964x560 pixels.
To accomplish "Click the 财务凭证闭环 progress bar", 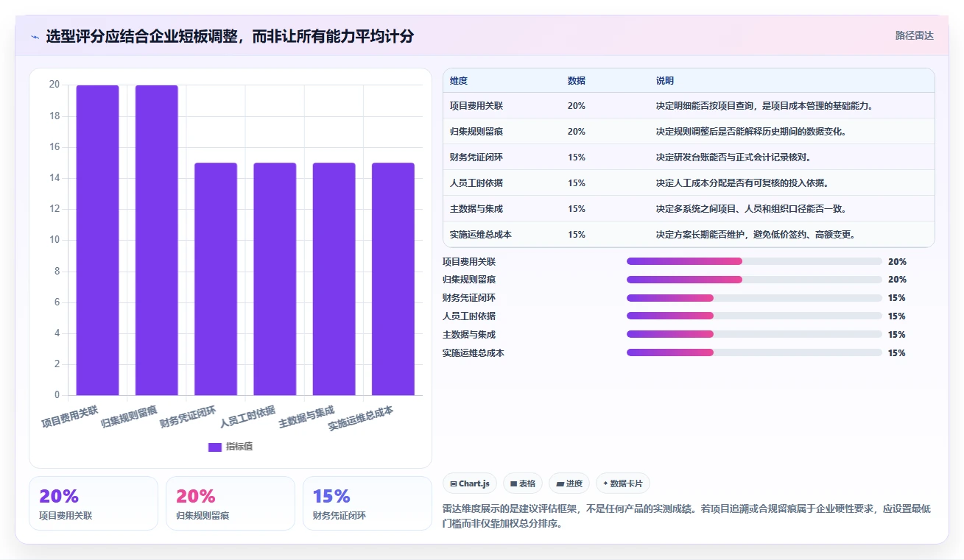I will click(754, 298).
